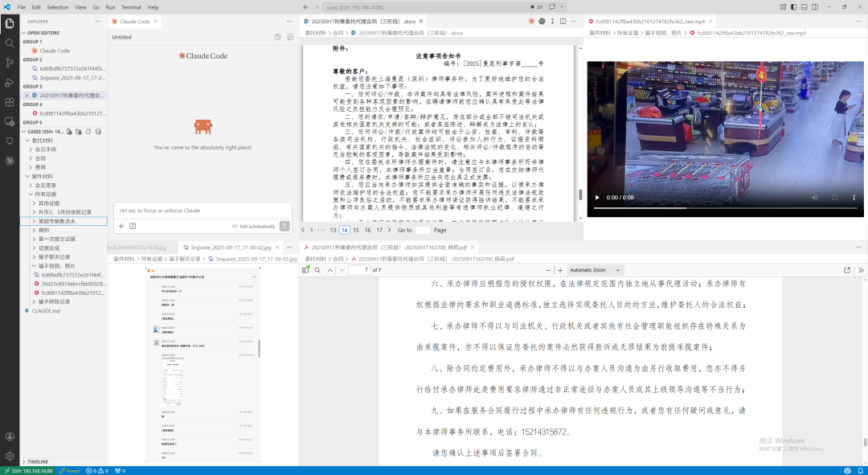
Task: Click the SSH: 192.168.10.88 remote status indicator
Action: [x=27, y=470]
